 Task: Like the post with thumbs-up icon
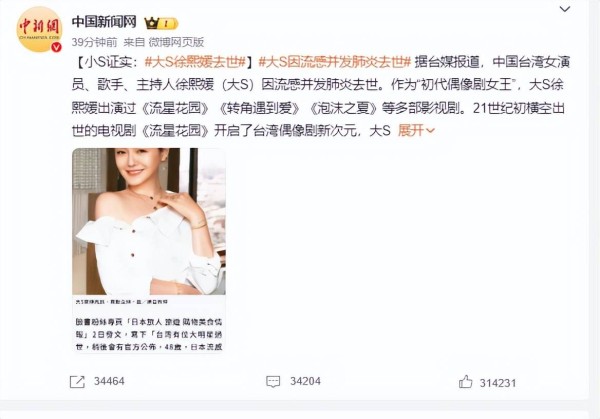point(465,382)
